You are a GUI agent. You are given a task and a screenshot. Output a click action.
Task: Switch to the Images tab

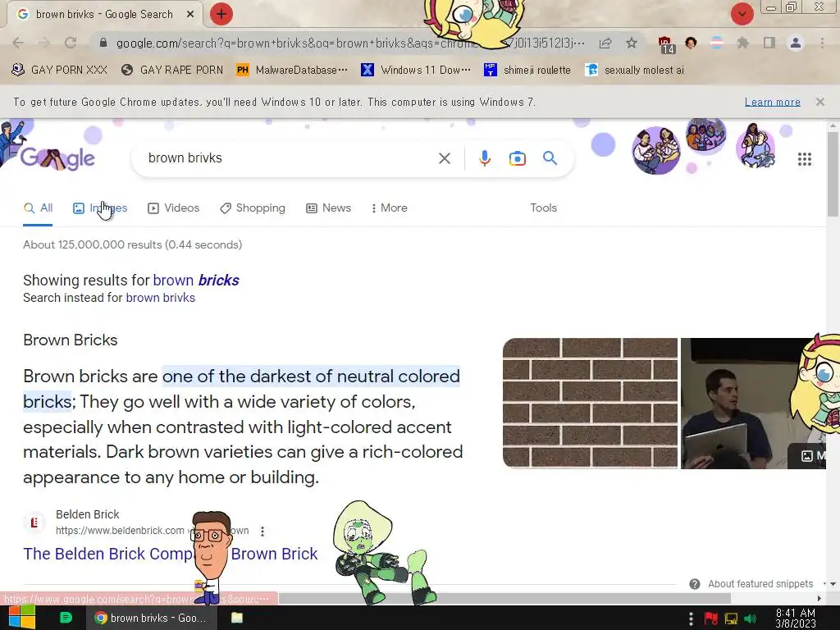pyautogui.click(x=100, y=208)
